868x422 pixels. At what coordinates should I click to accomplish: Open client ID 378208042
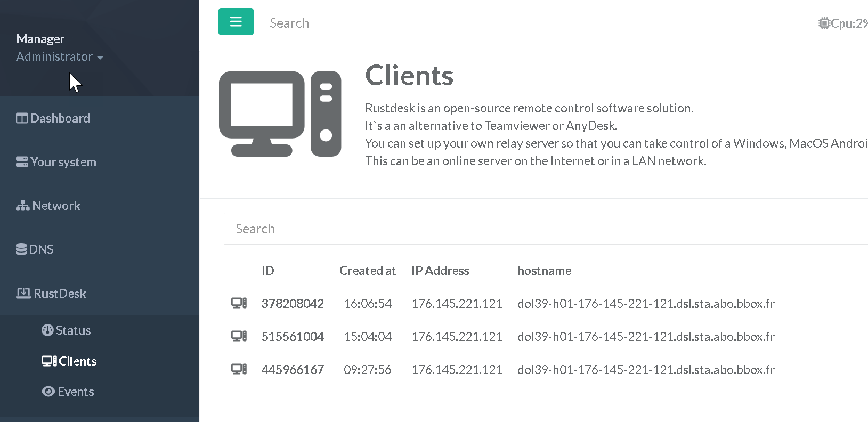click(x=293, y=304)
